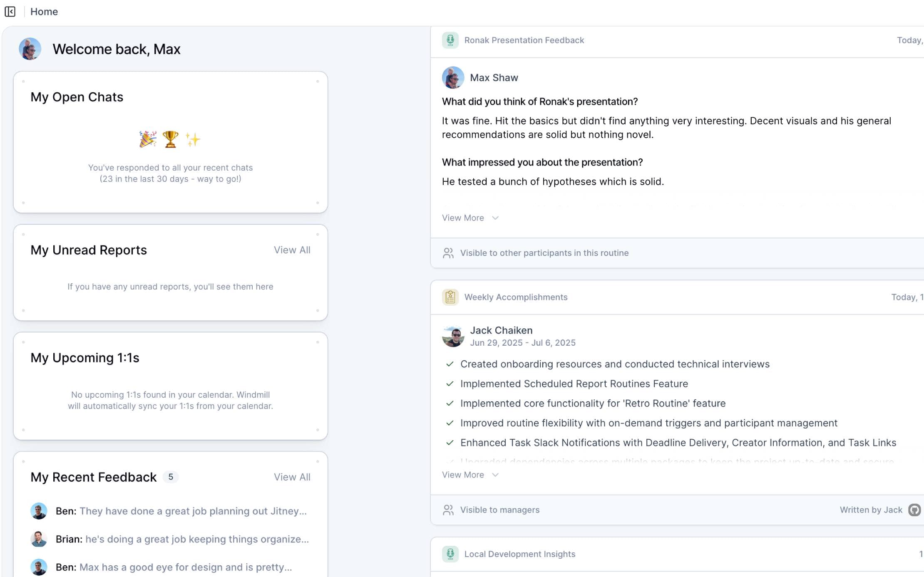The image size is (924, 577).
Task: Collapse the sidebar panel icon
Action: 10,12
